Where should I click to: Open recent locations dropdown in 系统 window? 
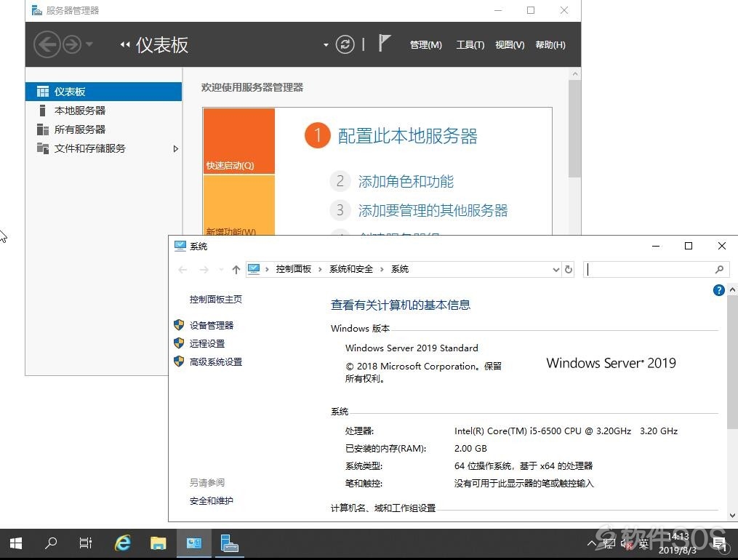[x=221, y=269]
